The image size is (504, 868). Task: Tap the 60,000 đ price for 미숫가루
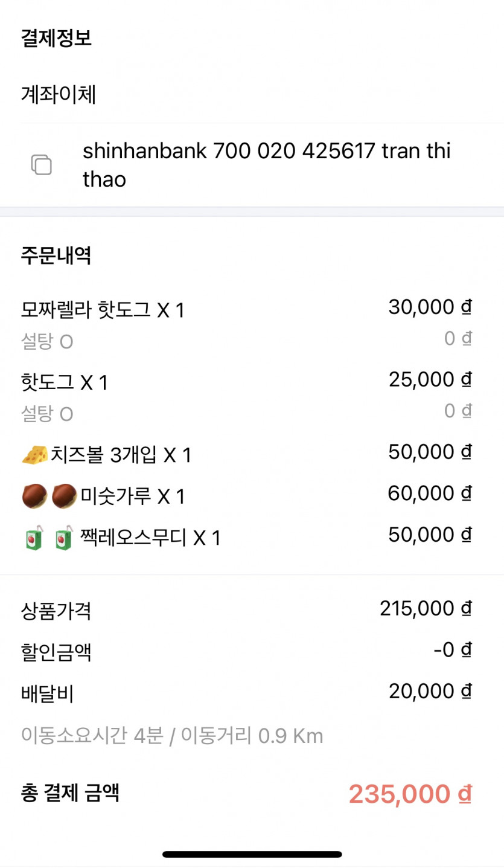[429, 493]
